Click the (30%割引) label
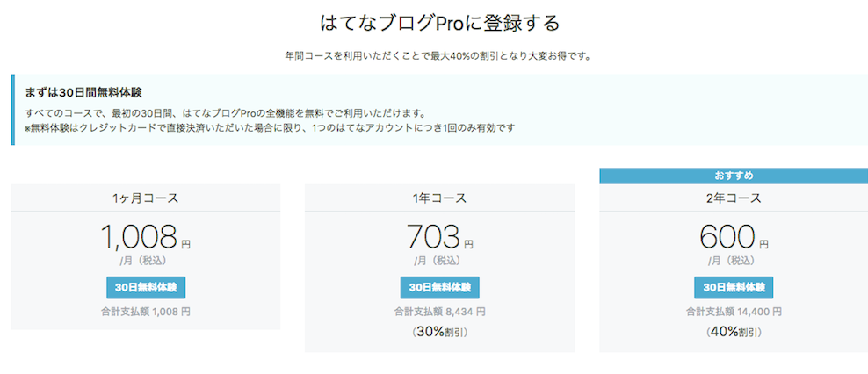Image resolution: width=868 pixels, height=374 pixels. pos(439,332)
